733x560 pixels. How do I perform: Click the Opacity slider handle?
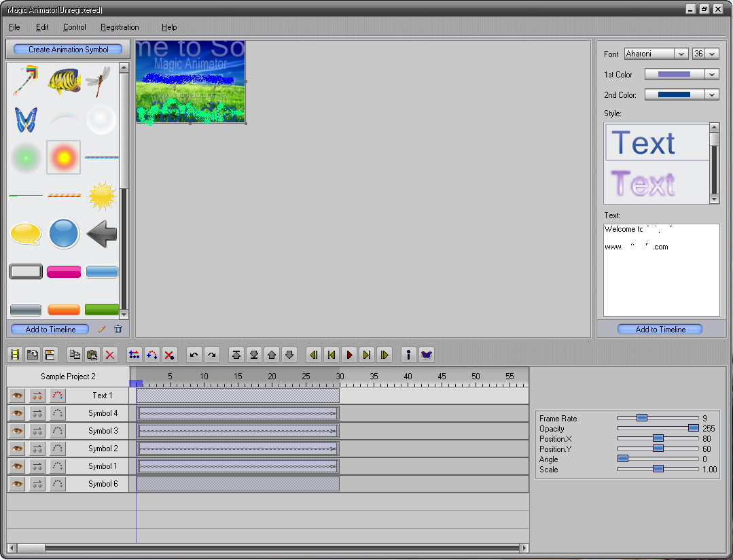click(x=693, y=428)
